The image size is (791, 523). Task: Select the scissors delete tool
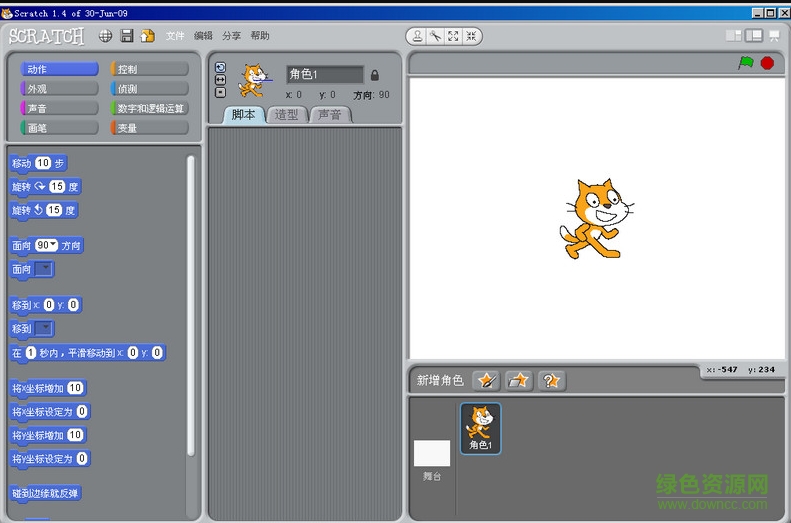coord(435,36)
